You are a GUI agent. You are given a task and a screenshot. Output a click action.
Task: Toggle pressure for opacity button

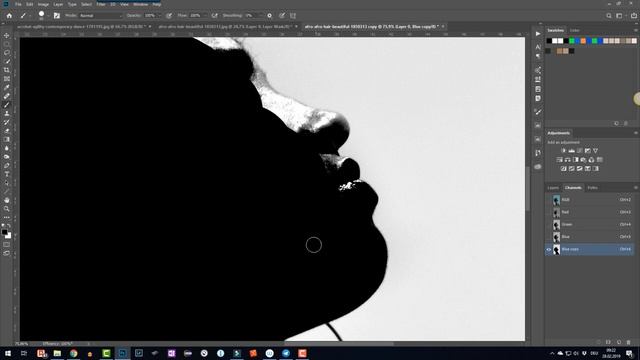(x=169, y=16)
